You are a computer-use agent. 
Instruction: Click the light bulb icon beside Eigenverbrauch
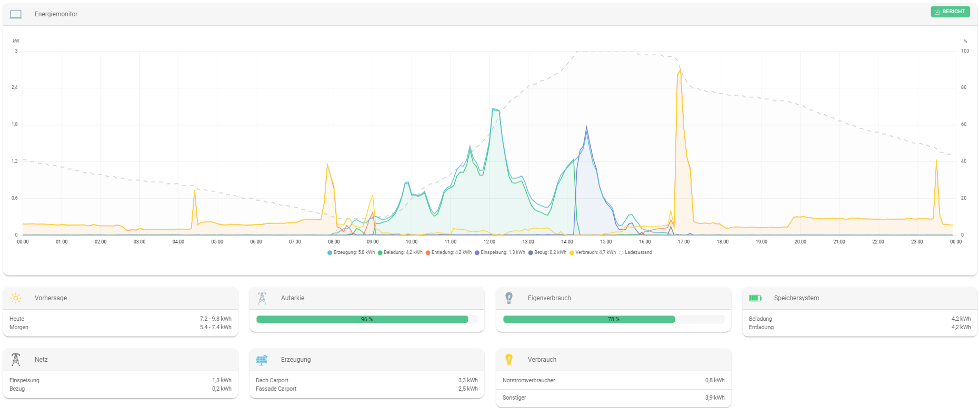coord(509,298)
